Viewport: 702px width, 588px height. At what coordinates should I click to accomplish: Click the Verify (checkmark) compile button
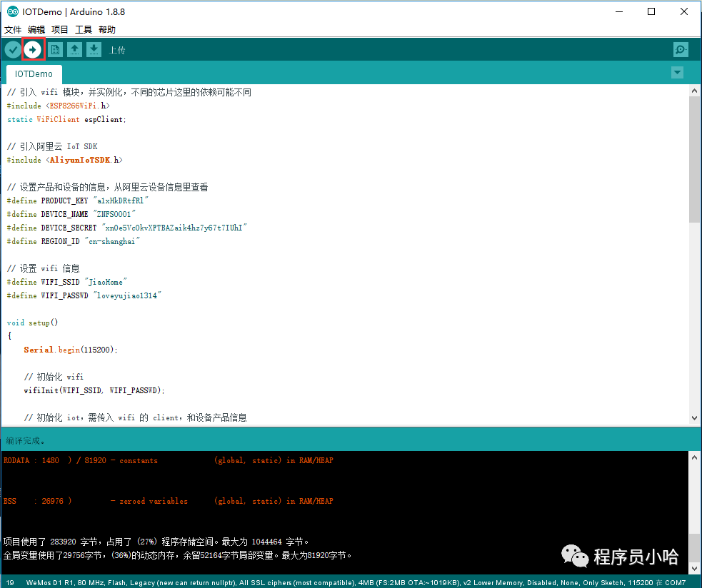point(13,49)
